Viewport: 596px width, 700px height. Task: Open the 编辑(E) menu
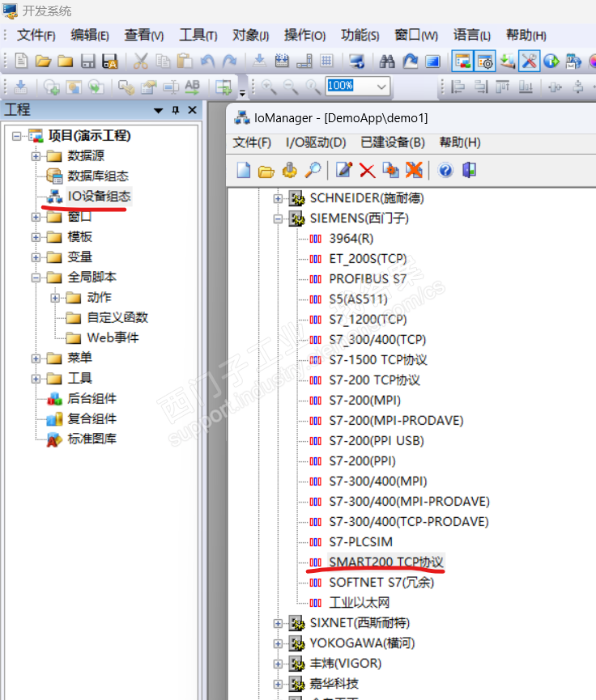89,36
